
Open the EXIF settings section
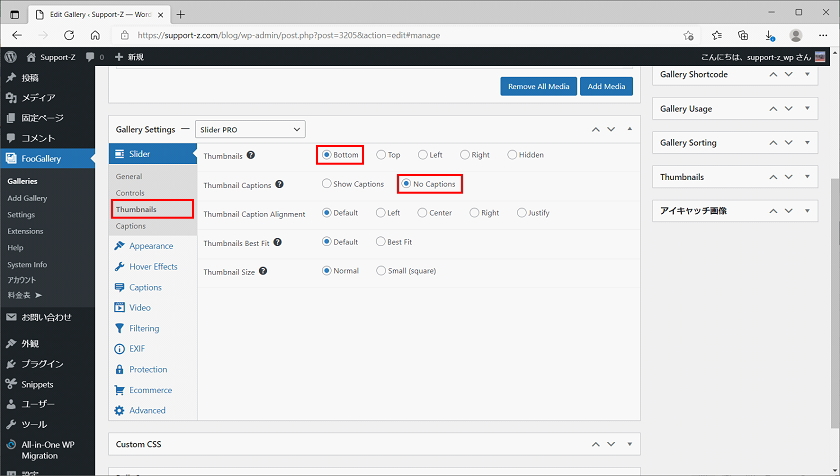tap(139, 349)
